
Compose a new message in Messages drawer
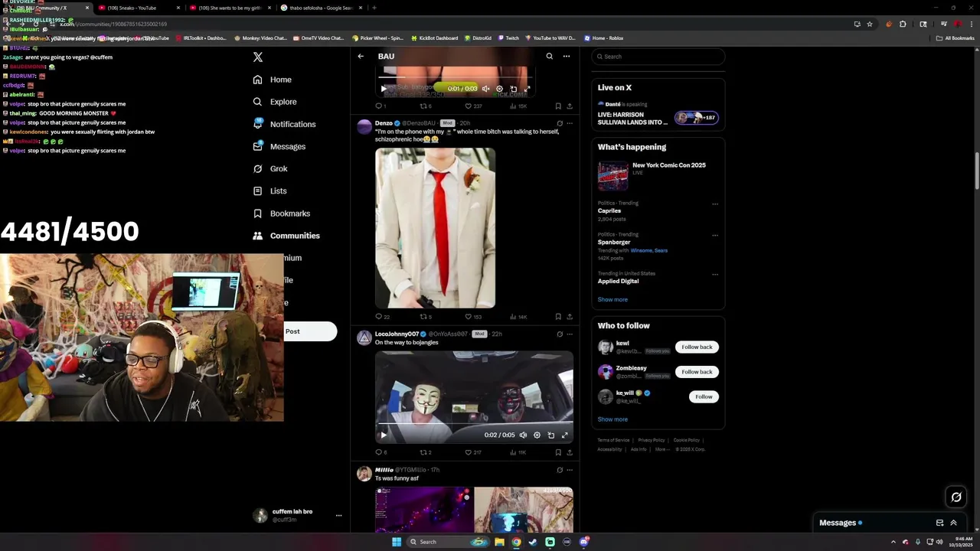tap(939, 523)
